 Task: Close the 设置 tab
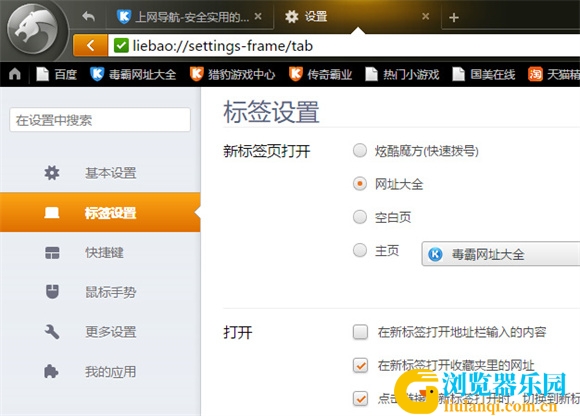point(426,16)
